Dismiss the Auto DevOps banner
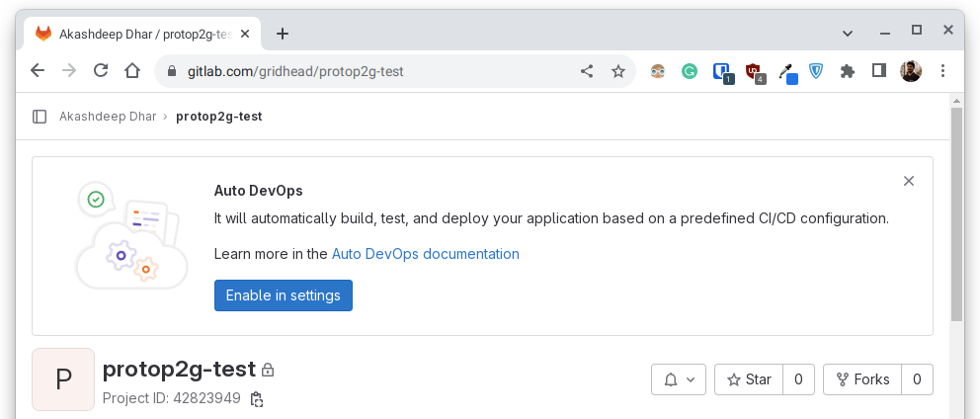The width and height of the screenshot is (980, 419). [x=909, y=181]
